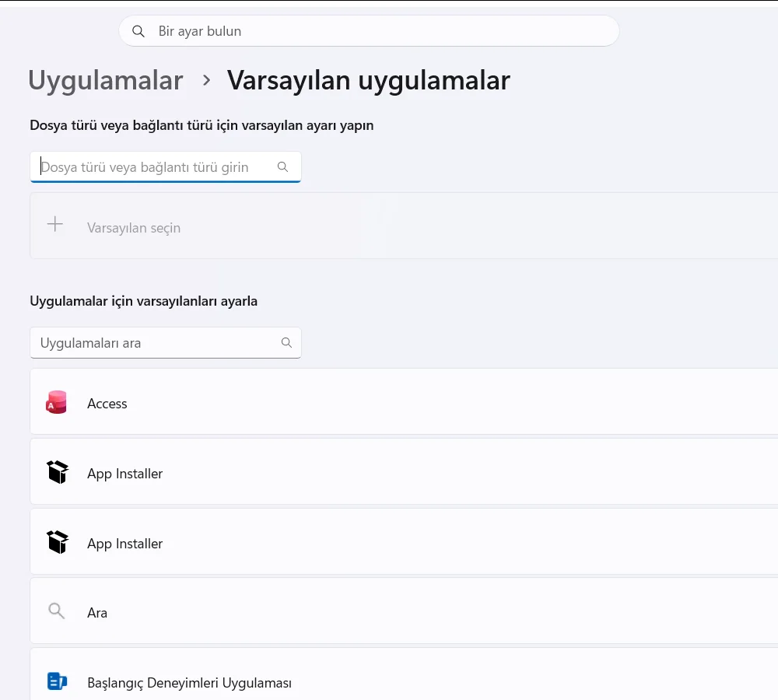Click the plus icon beside Varsayılan seçin
Image resolution: width=778 pixels, height=700 pixels.
(x=55, y=224)
